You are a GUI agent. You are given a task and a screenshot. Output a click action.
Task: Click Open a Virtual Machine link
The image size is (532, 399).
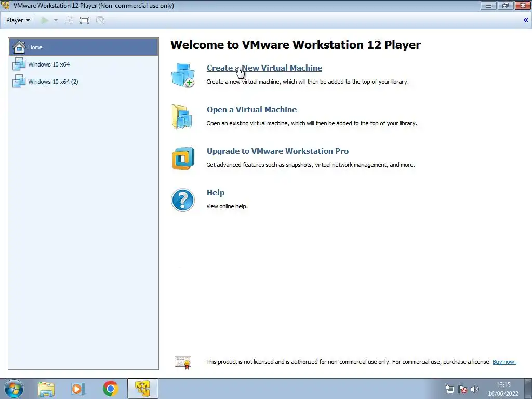252,109
